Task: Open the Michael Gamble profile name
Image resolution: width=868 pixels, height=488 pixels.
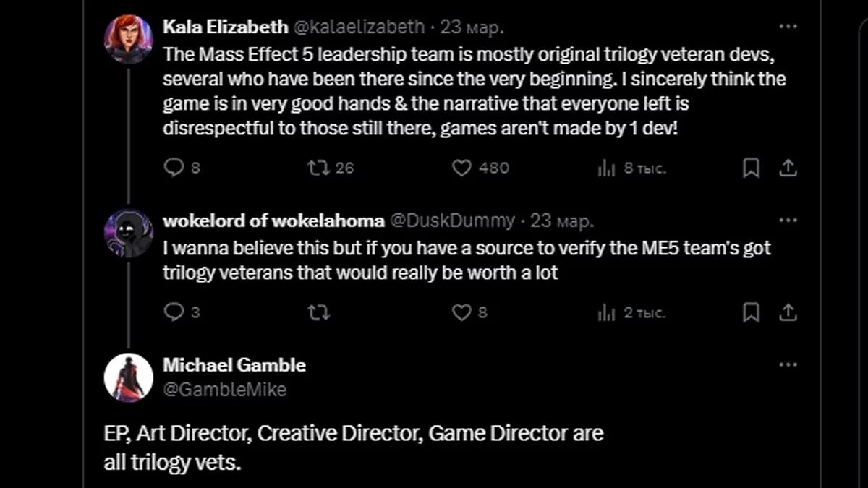Action: click(x=234, y=365)
